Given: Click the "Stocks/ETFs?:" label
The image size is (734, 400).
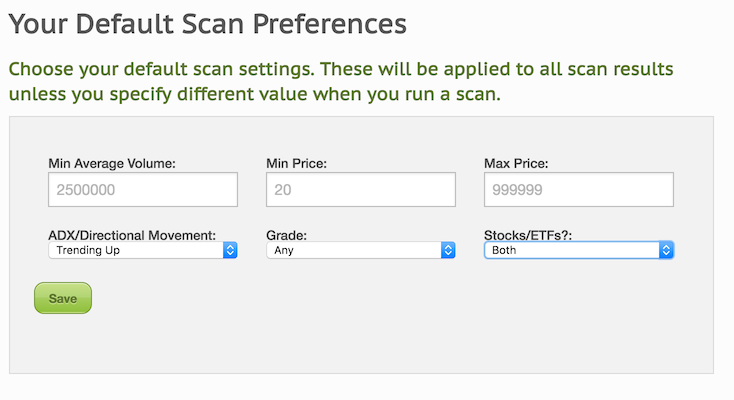Looking at the screenshot, I should (528, 235).
